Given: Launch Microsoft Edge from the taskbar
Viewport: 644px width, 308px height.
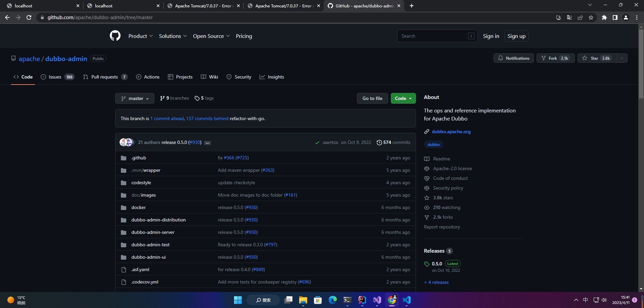Looking at the screenshot, I should [333, 300].
